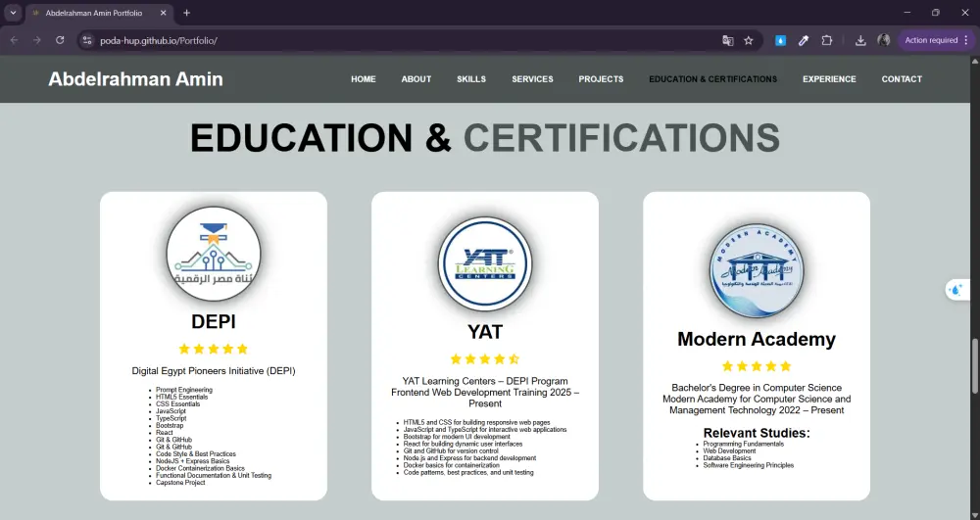This screenshot has width=980, height=520.
Task: Click 'Bachelor's Degree in Computer Science' text
Action: (757, 388)
